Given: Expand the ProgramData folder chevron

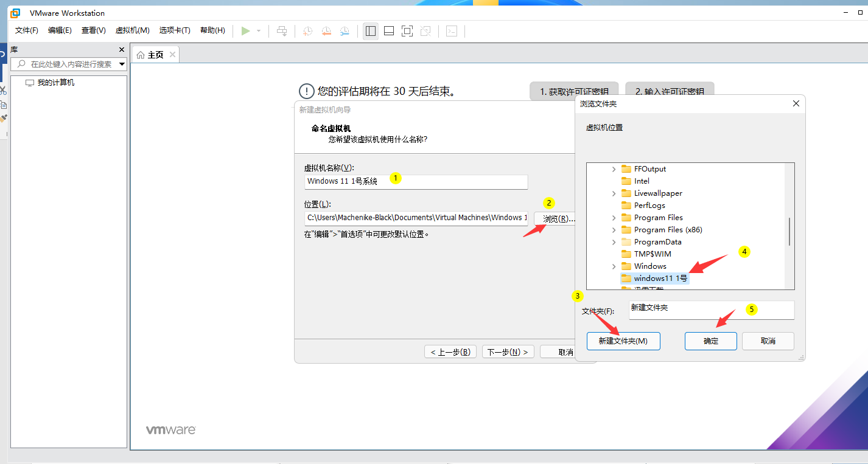Looking at the screenshot, I should (614, 242).
